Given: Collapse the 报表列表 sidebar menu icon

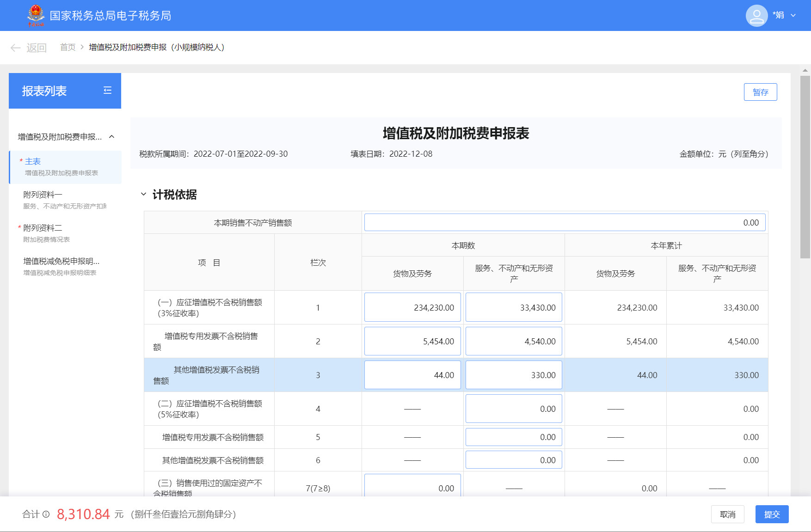Looking at the screenshot, I should click(107, 91).
